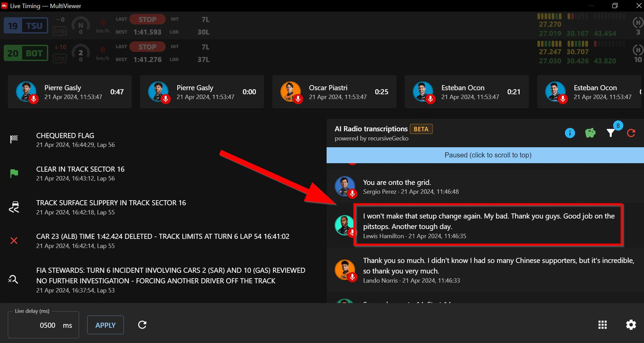644x343 pixels.
Task: Click the magnifier icon beside FIA Stewards message
Action: (x=14, y=279)
